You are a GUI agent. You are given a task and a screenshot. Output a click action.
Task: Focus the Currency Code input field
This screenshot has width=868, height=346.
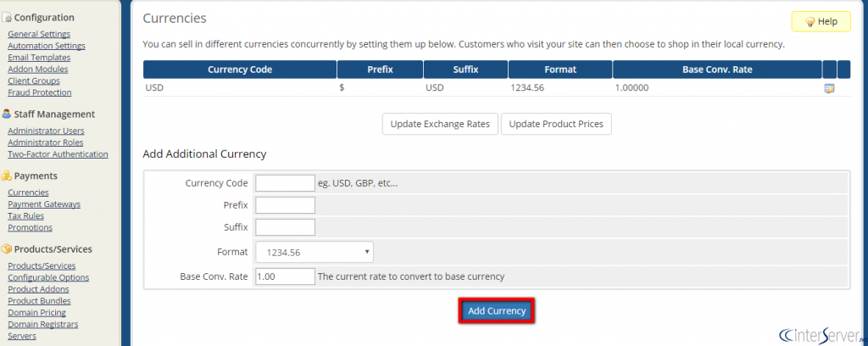pos(285,182)
